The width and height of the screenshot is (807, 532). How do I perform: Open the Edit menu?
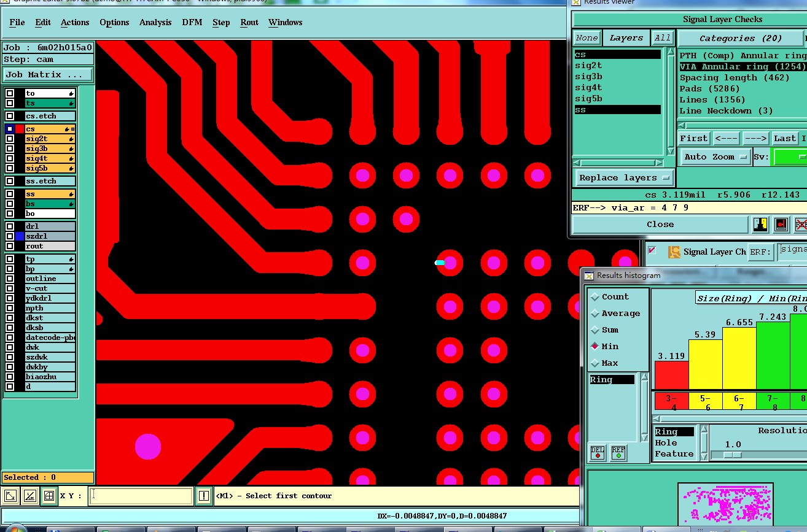tap(43, 23)
